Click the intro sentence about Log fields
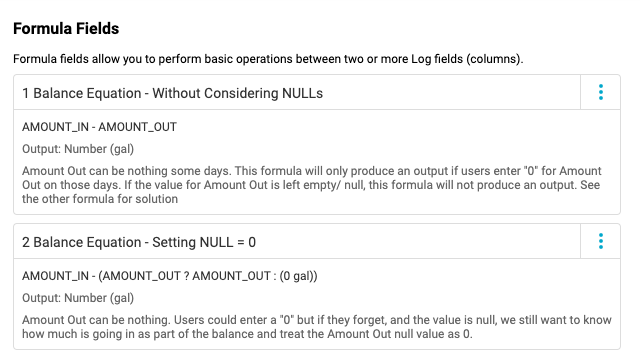Image resolution: width=640 pixels, height=361 pixels. 268,59
